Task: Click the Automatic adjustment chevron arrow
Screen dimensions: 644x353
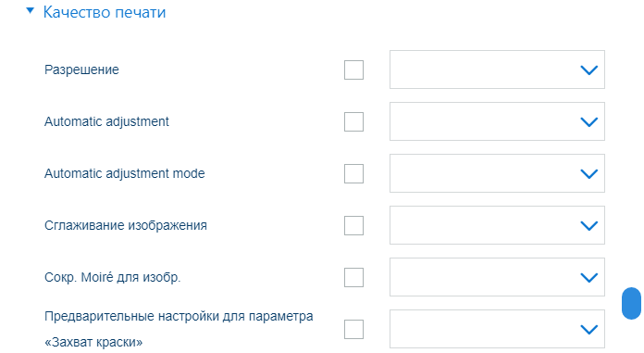Action: pyautogui.click(x=589, y=121)
